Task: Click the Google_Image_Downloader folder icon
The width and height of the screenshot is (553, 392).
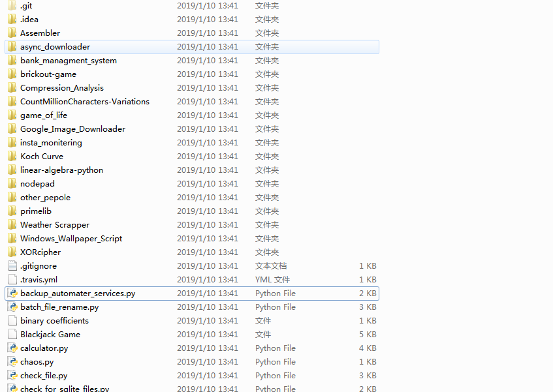Action: point(12,129)
